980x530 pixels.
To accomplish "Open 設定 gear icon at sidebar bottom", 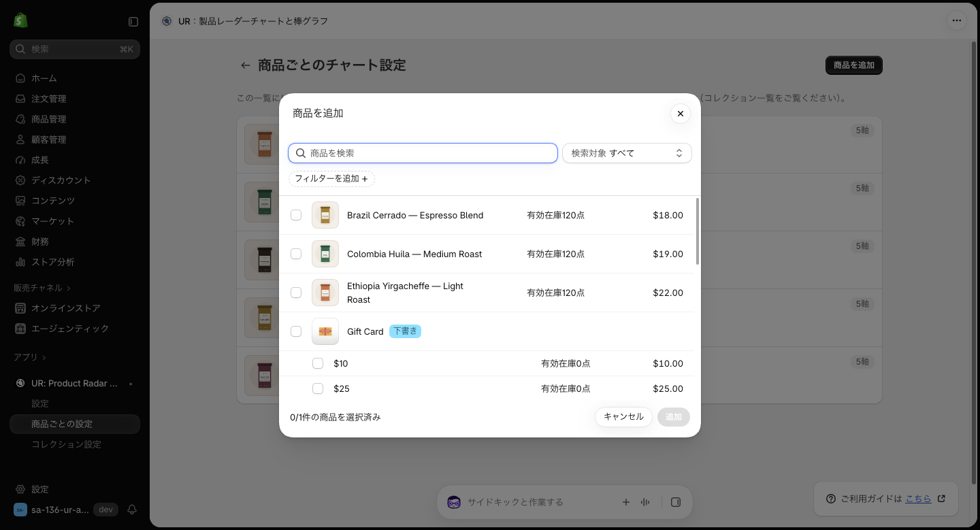I will coord(20,489).
